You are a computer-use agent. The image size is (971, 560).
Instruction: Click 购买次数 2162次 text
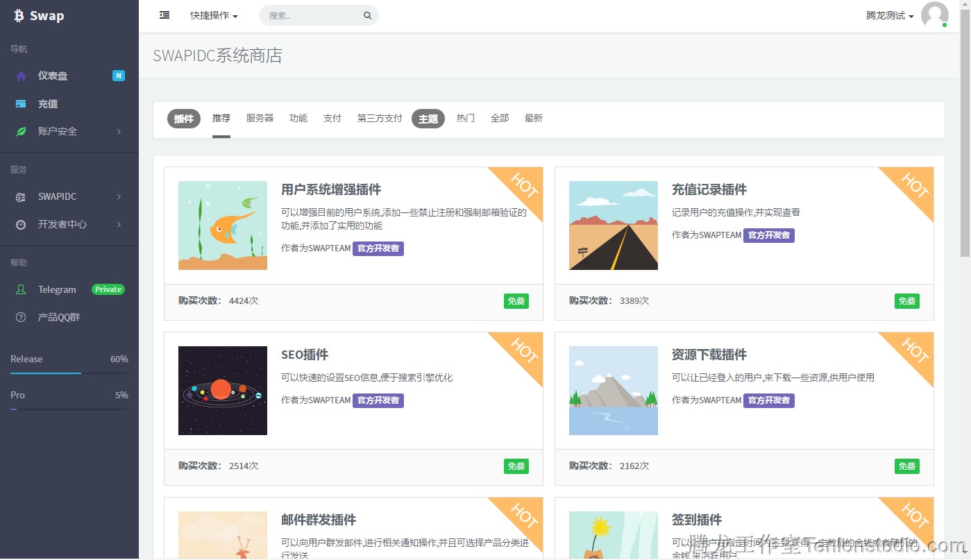click(x=609, y=466)
